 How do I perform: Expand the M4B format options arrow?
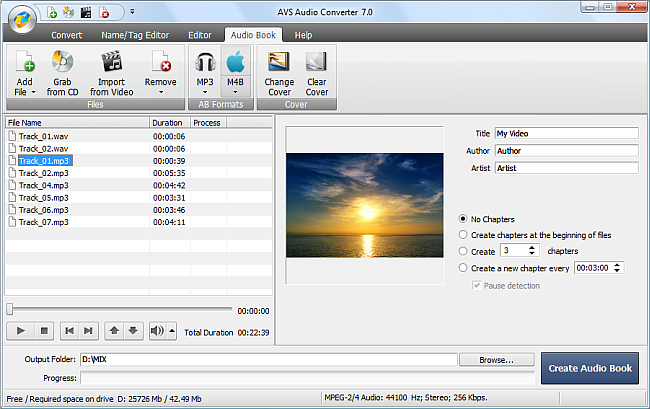pyautogui.click(x=235, y=92)
